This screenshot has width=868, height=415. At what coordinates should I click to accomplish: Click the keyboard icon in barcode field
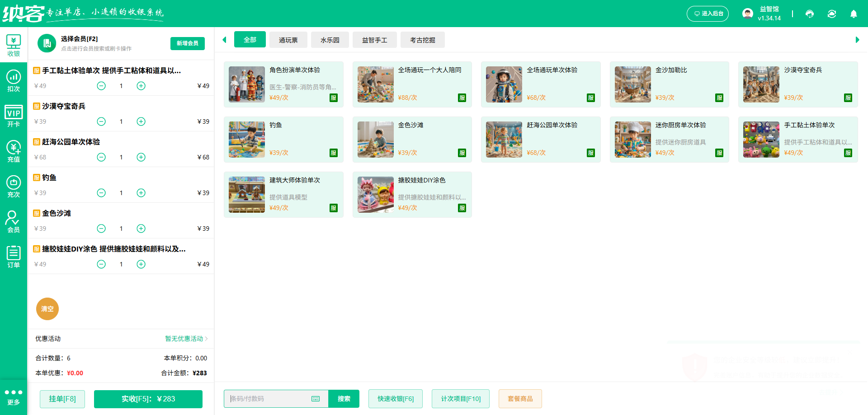[x=316, y=399]
